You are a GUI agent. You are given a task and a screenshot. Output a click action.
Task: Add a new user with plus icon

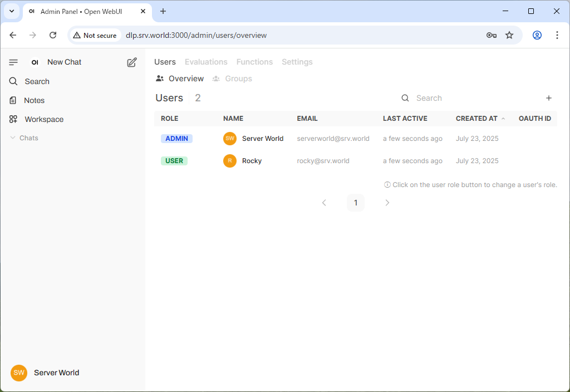[x=549, y=98]
